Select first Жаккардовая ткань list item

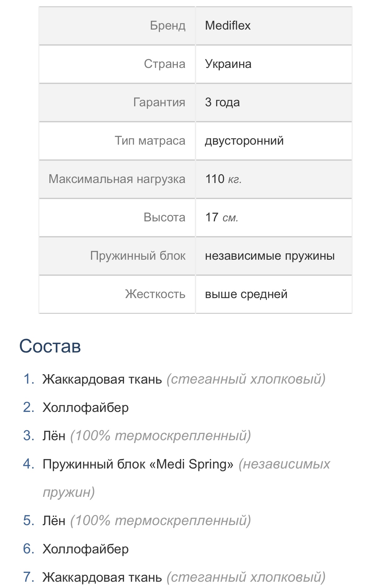184,379
